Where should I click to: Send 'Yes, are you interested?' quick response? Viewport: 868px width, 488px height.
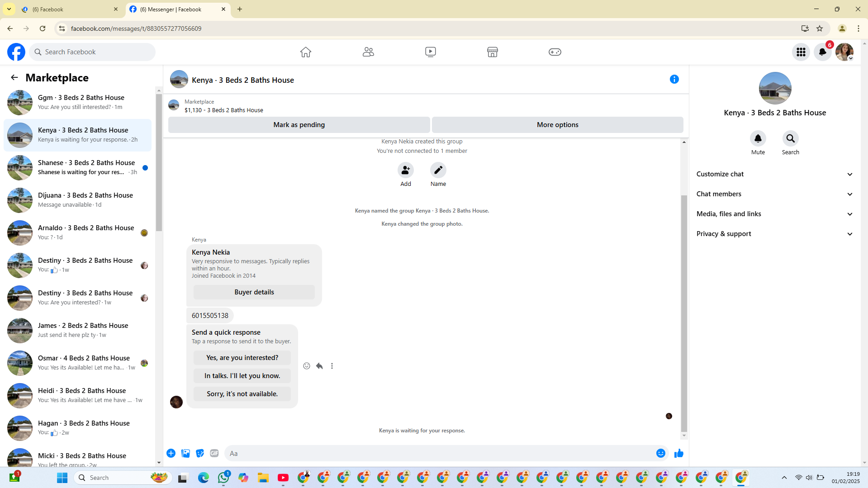(242, 358)
